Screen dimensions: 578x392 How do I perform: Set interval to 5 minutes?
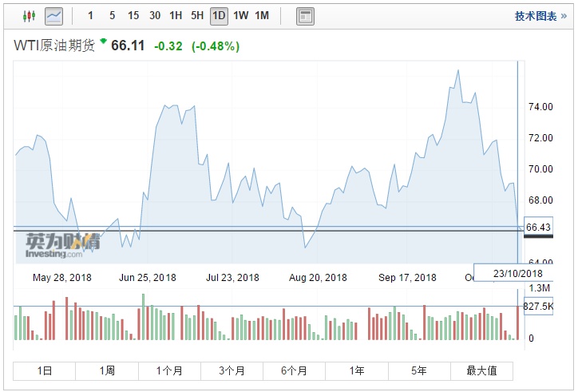click(112, 15)
